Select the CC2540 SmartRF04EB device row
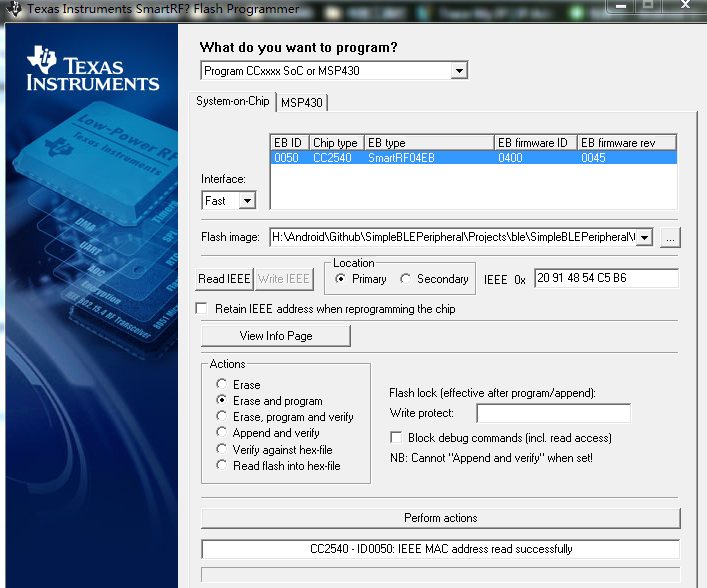 (x=473, y=158)
